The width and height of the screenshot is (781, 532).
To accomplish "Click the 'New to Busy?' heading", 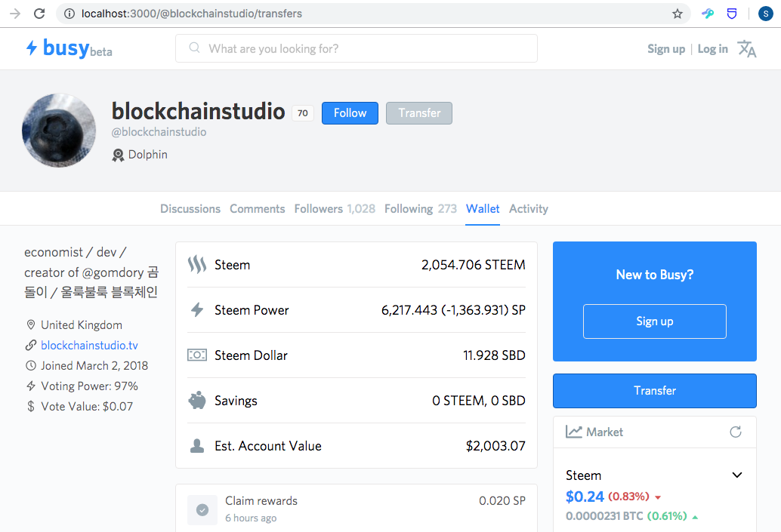I will [655, 275].
